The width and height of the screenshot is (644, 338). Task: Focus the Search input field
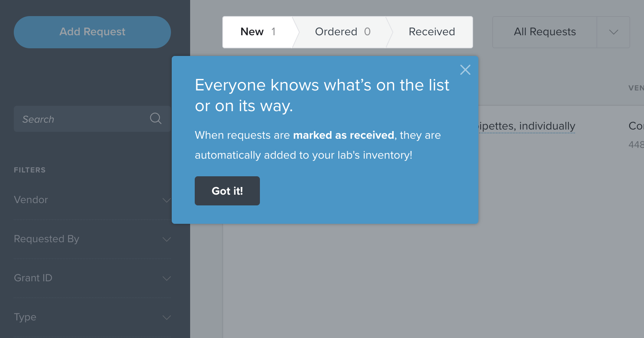[92, 119]
